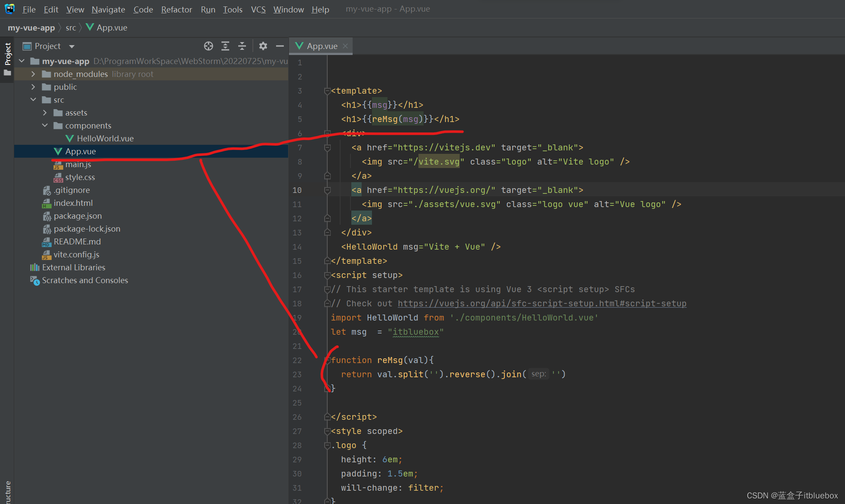Open the View menu
Viewport: 845px width, 504px height.
pyautogui.click(x=75, y=9)
